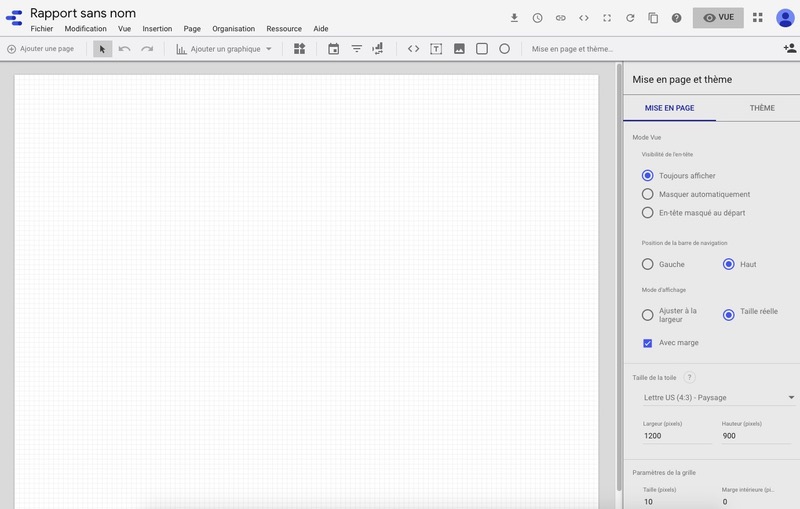Image resolution: width=800 pixels, height=509 pixels.
Task: Select the circle shape tool
Action: point(504,49)
